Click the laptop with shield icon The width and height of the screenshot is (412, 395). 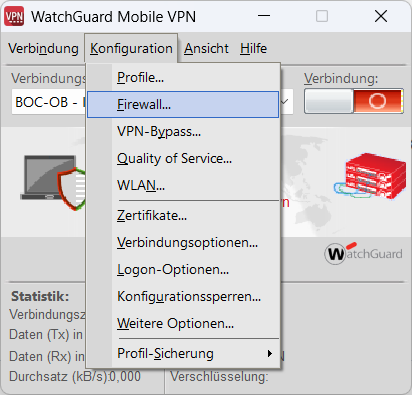coord(53,182)
